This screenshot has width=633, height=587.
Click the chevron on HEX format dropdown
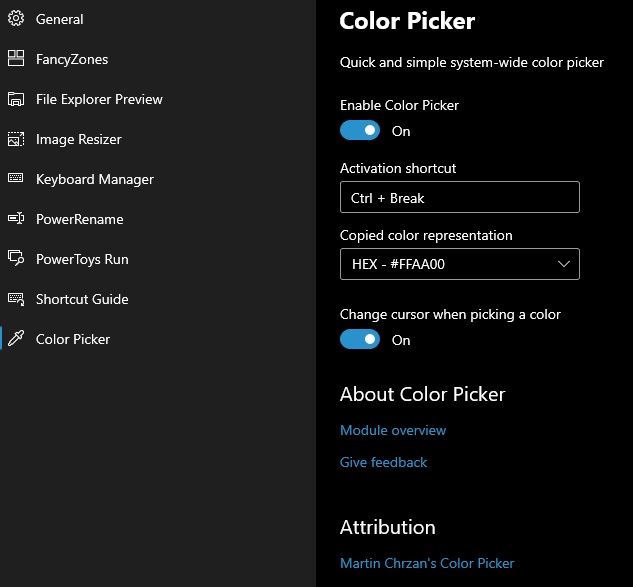(x=564, y=265)
